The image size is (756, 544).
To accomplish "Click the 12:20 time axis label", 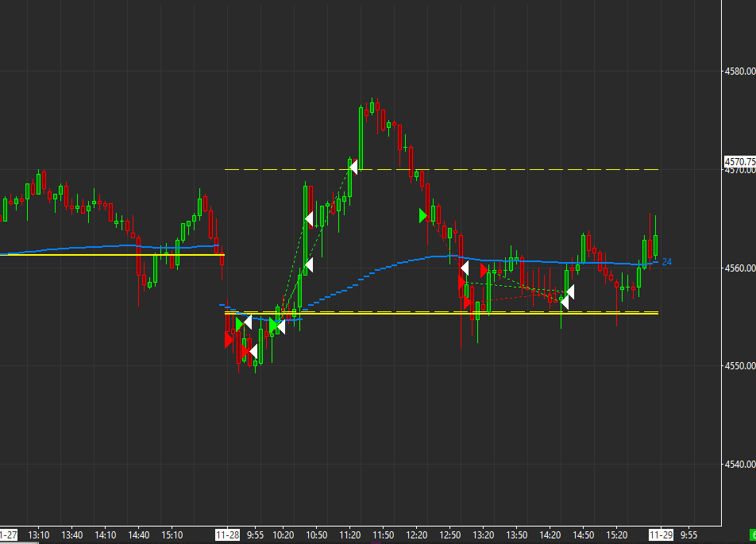I will (417, 534).
